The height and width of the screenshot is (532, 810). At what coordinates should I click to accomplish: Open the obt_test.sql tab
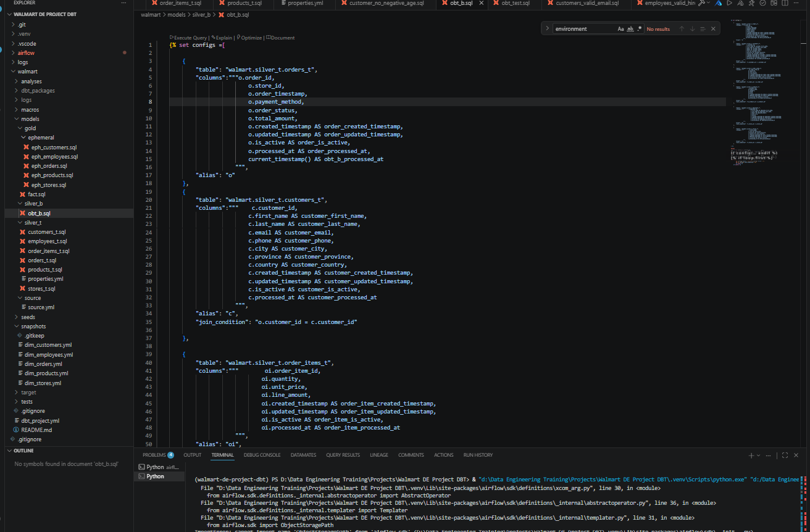click(x=516, y=3)
